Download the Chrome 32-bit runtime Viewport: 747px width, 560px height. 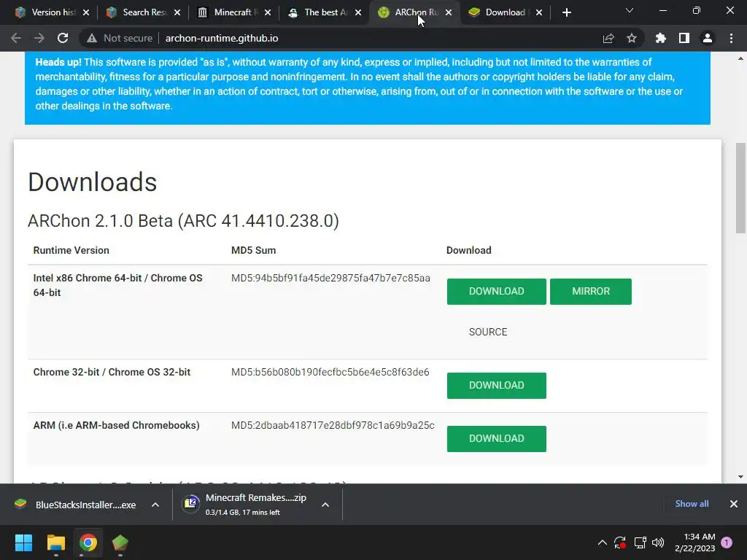(496, 385)
